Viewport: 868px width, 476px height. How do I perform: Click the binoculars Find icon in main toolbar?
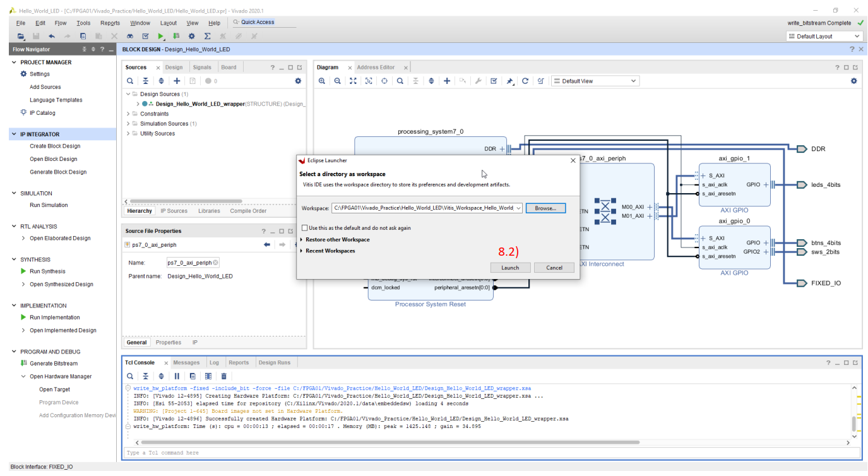(x=129, y=36)
